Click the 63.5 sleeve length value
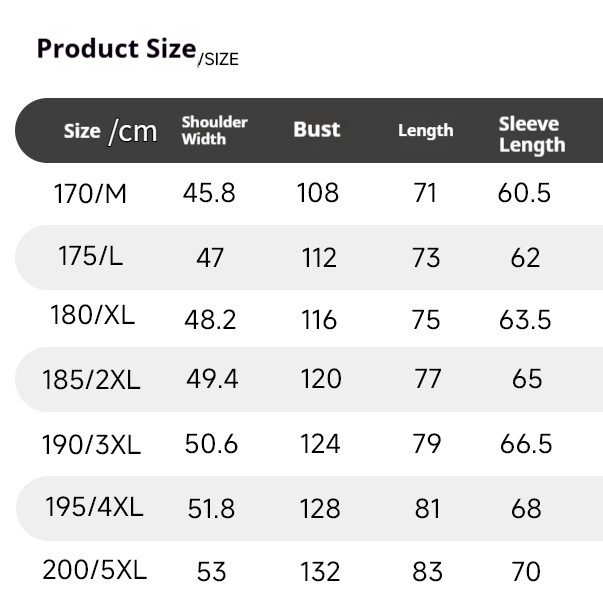This screenshot has height=603, width=603. click(525, 320)
